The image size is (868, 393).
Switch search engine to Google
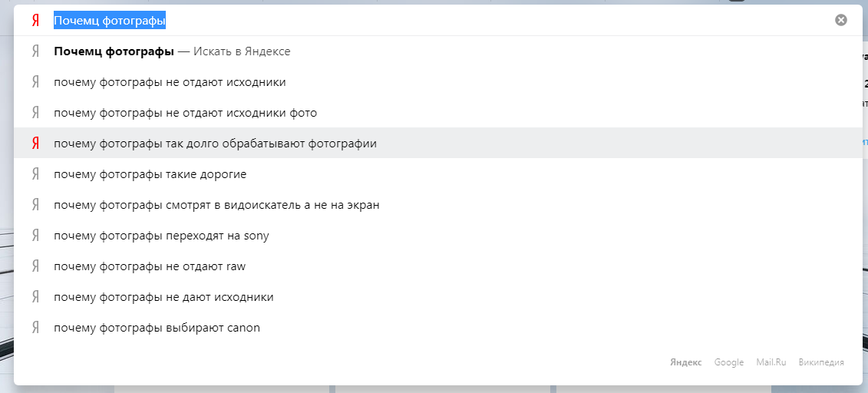pos(729,362)
